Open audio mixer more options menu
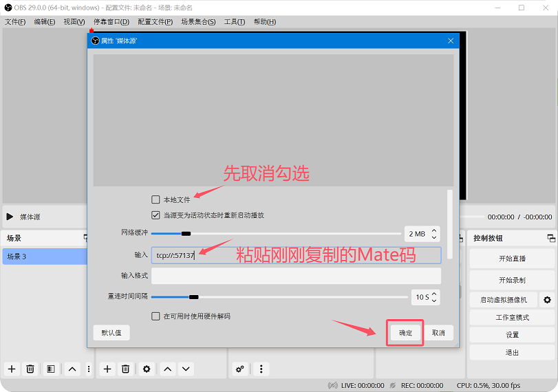The image size is (558, 392). [x=261, y=369]
